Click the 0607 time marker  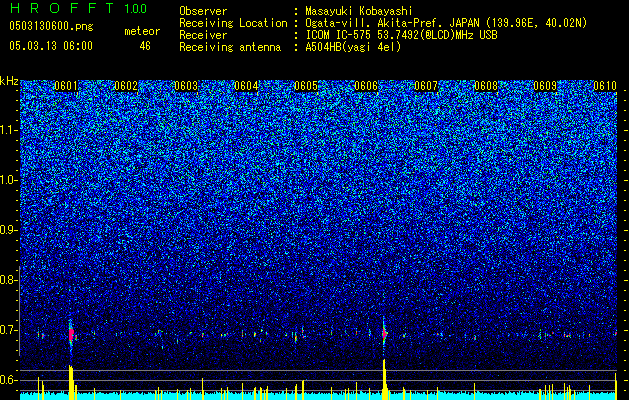click(x=426, y=86)
